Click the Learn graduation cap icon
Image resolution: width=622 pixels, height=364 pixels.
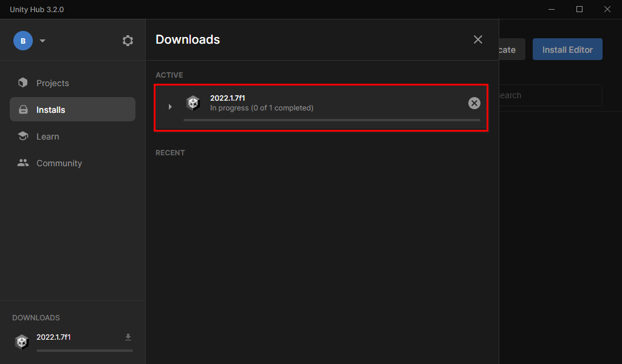click(23, 136)
